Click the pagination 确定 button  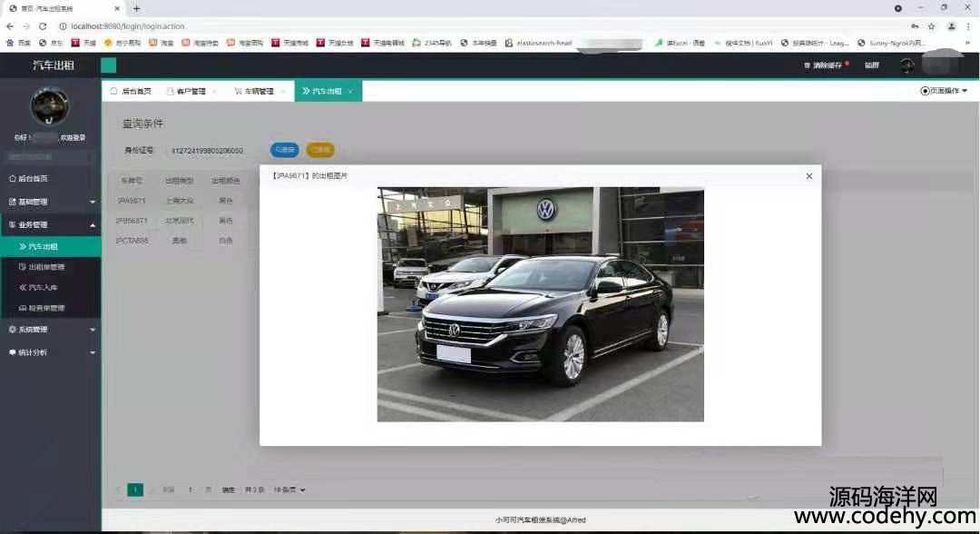pyautogui.click(x=228, y=490)
